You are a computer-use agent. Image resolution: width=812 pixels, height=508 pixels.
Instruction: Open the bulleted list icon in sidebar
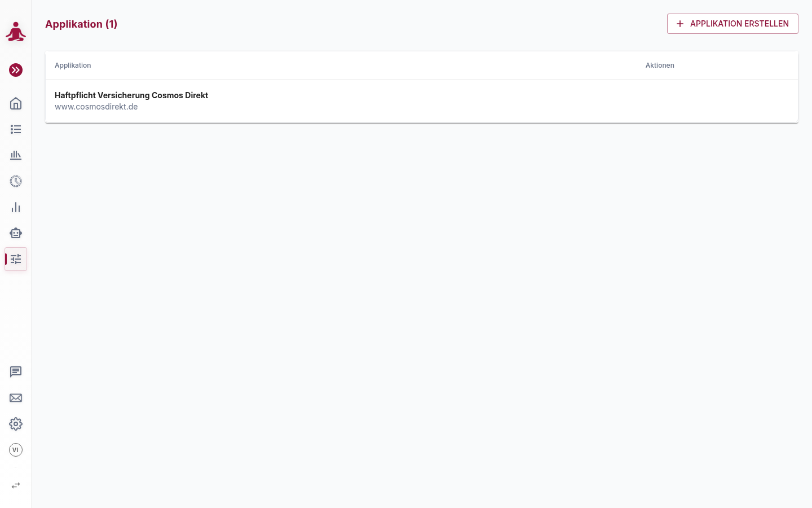click(16, 129)
